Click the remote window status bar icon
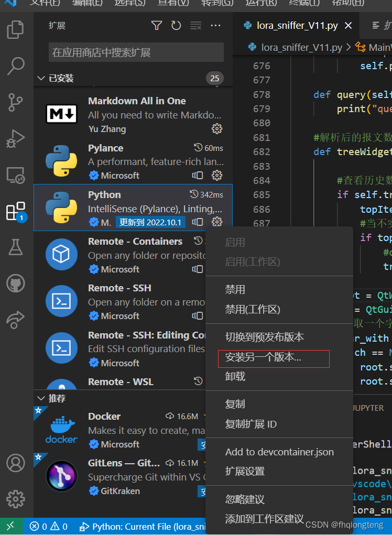 tap(11, 526)
